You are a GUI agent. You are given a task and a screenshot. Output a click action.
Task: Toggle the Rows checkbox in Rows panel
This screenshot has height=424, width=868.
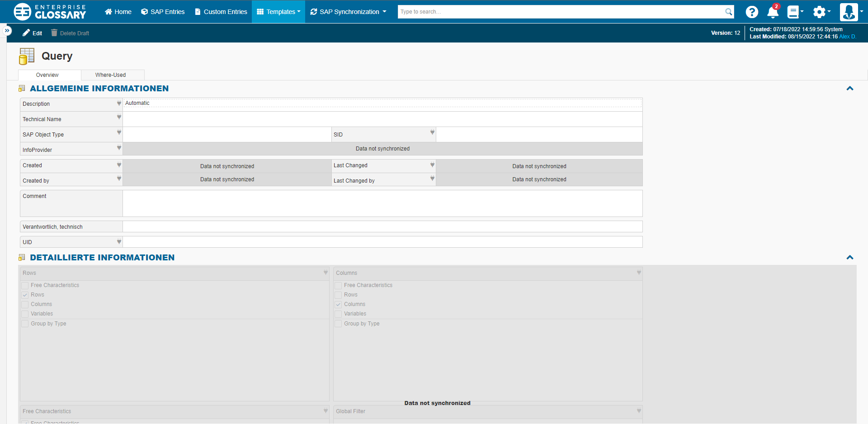25,295
